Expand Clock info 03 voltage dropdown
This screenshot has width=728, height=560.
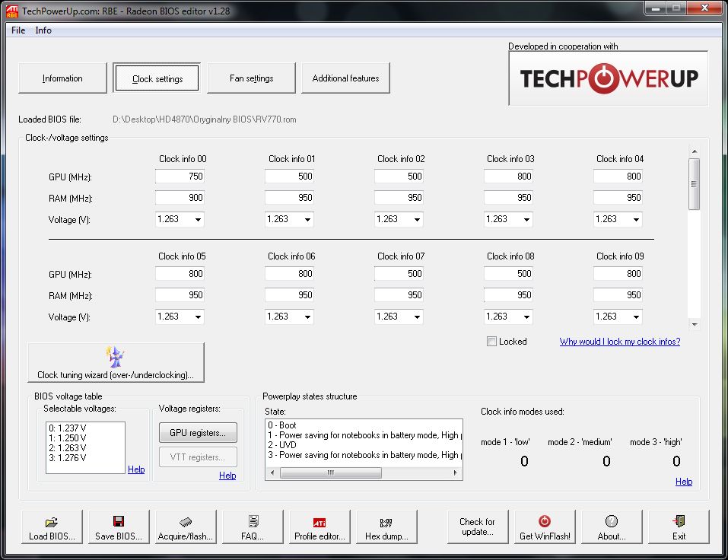(527, 219)
